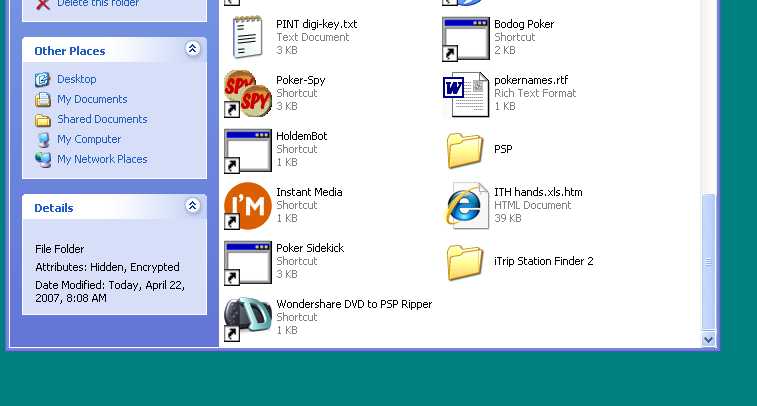Click the My Computer icon in sidebar

(42, 140)
